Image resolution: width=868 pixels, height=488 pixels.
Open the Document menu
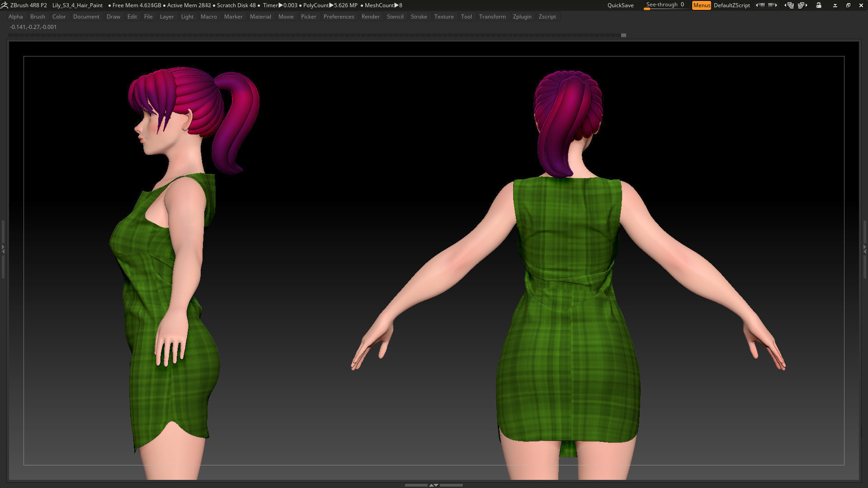[86, 17]
